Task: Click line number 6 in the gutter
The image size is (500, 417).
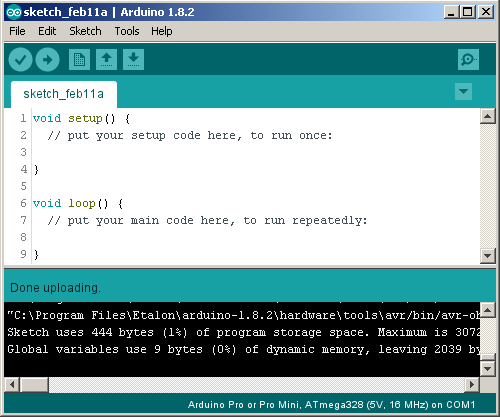Action: point(23,203)
